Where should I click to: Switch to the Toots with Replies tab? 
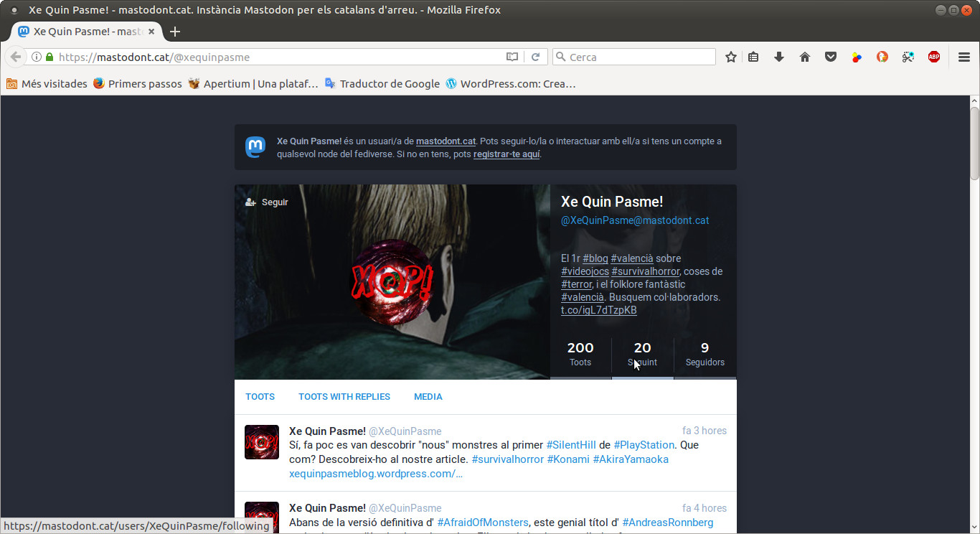(x=344, y=397)
